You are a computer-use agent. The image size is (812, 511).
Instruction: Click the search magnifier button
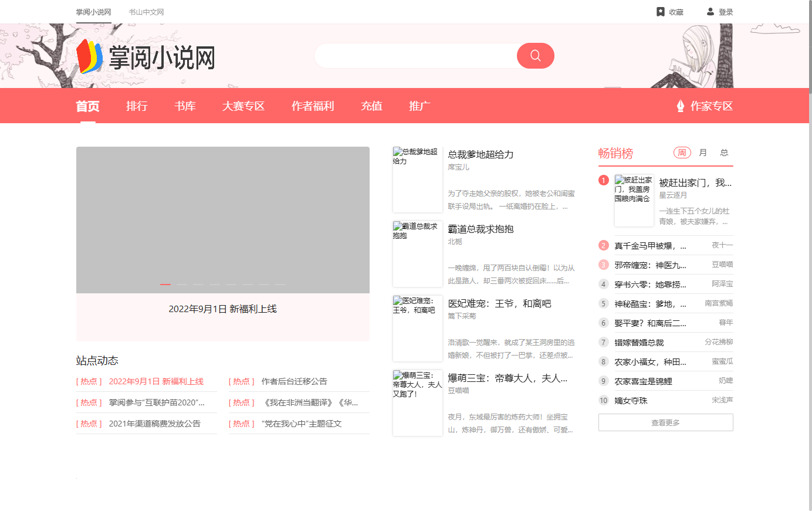pos(535,56)
